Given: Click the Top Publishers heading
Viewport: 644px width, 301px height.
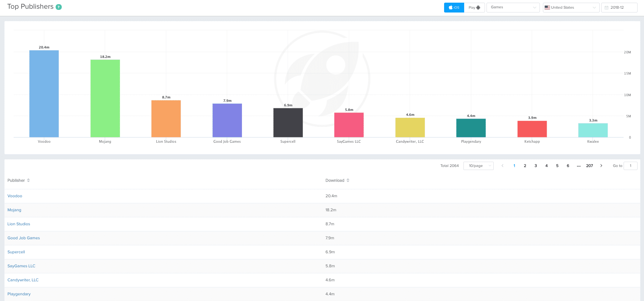Looking at the screenshot, I should click(x=31, y=7).
